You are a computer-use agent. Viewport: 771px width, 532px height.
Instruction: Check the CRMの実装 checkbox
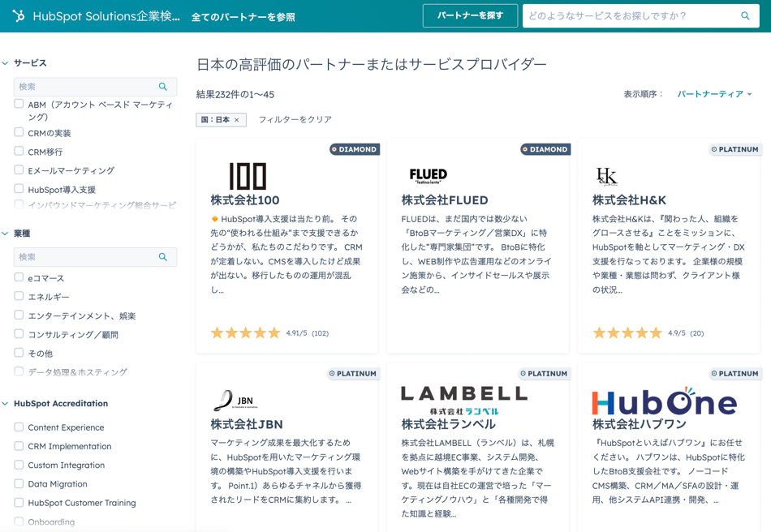point(19,132)
